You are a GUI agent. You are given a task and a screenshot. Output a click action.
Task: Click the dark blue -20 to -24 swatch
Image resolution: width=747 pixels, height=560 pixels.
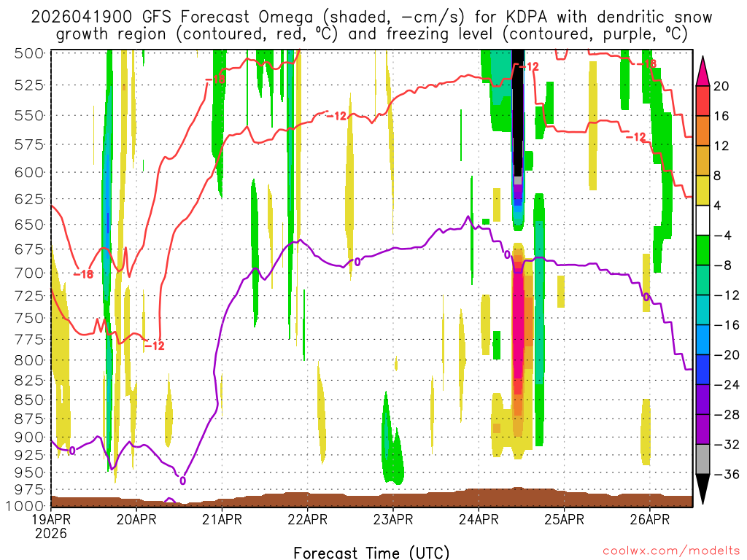(703, 370)
